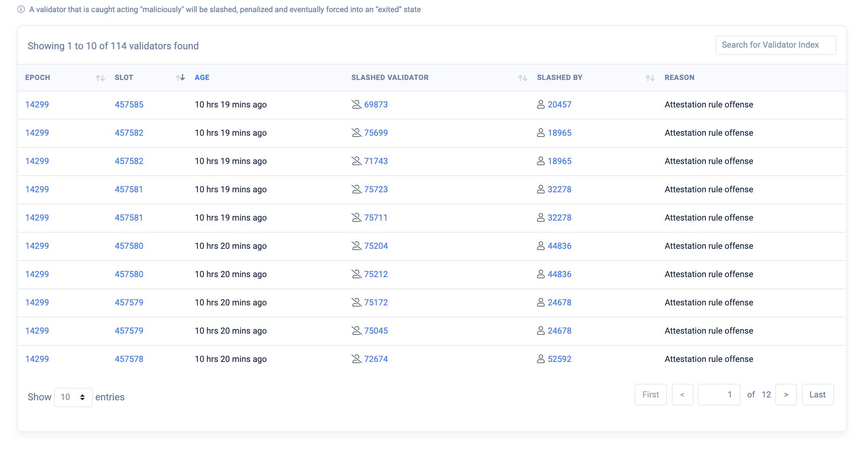The width and height of the screenshot is (868, 450).
Task: Click the page number input box
Action: coord(719,395)
